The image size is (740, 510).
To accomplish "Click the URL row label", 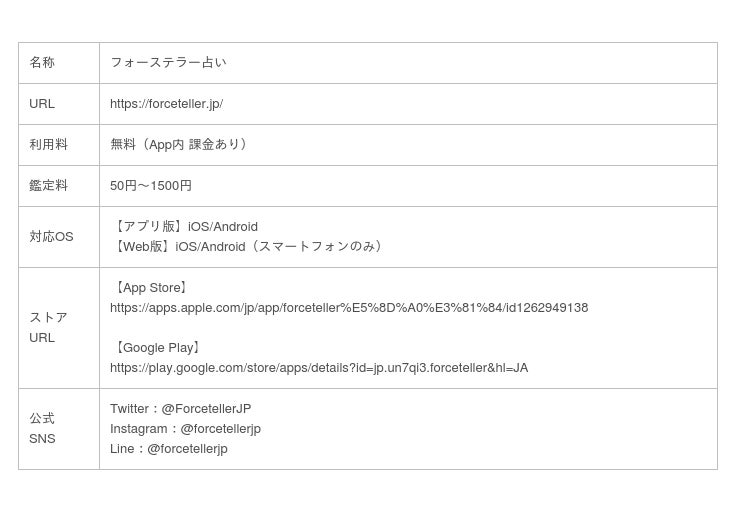I will coord(42,104).
